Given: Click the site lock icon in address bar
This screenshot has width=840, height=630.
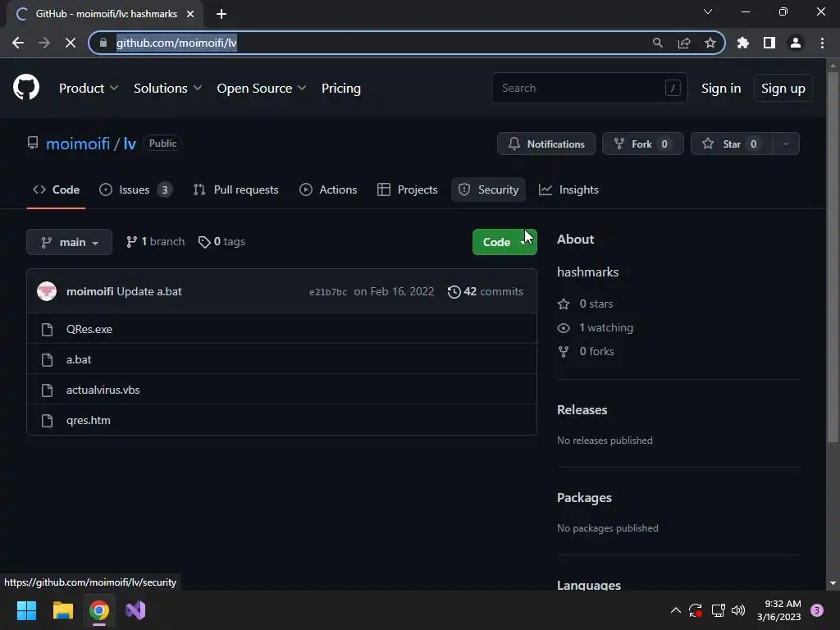Looking at the screenshot, I should 103,43.
